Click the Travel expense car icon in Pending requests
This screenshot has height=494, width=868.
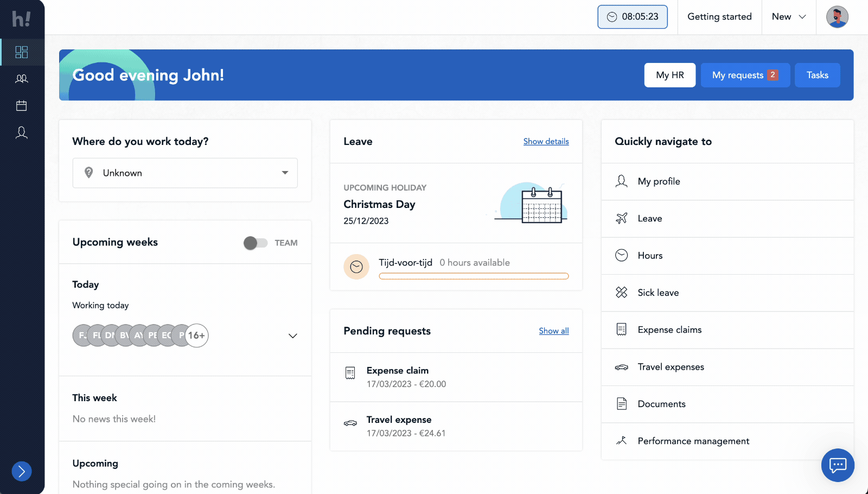click(350, 423)
